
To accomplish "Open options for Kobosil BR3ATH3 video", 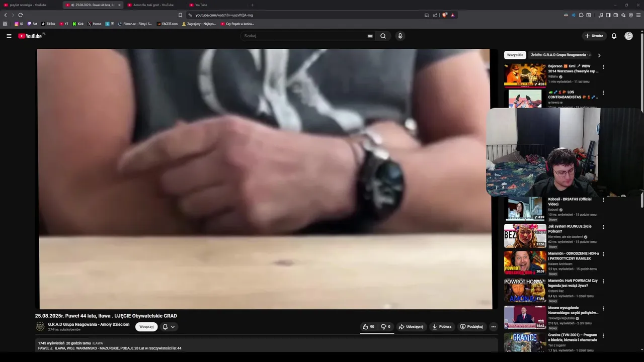I will click(603, 200).
